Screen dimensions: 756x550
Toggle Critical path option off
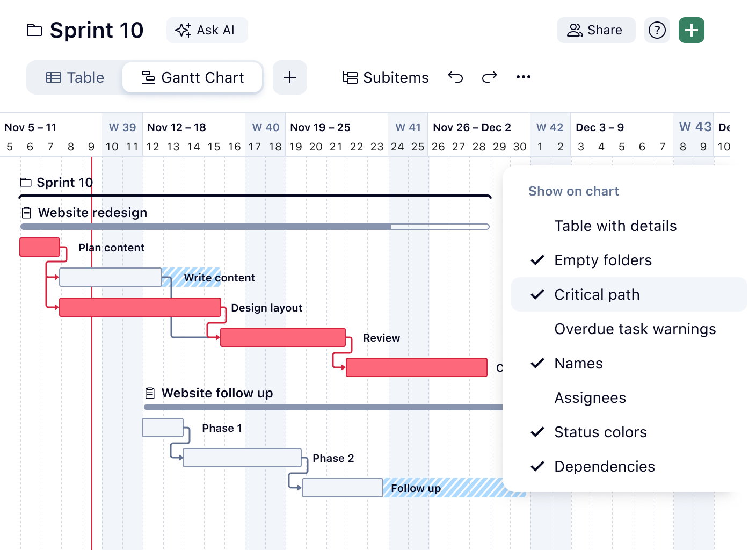point(629,294)
